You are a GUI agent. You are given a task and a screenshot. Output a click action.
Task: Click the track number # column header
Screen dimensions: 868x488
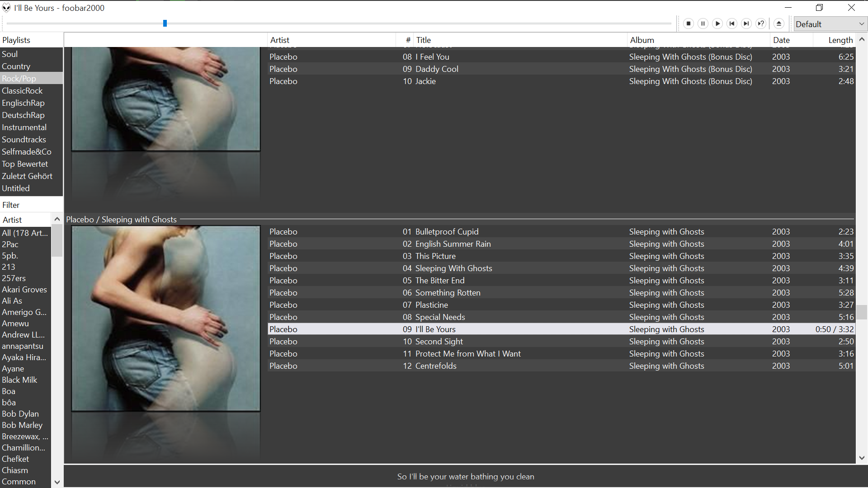[x=405, y=40]
